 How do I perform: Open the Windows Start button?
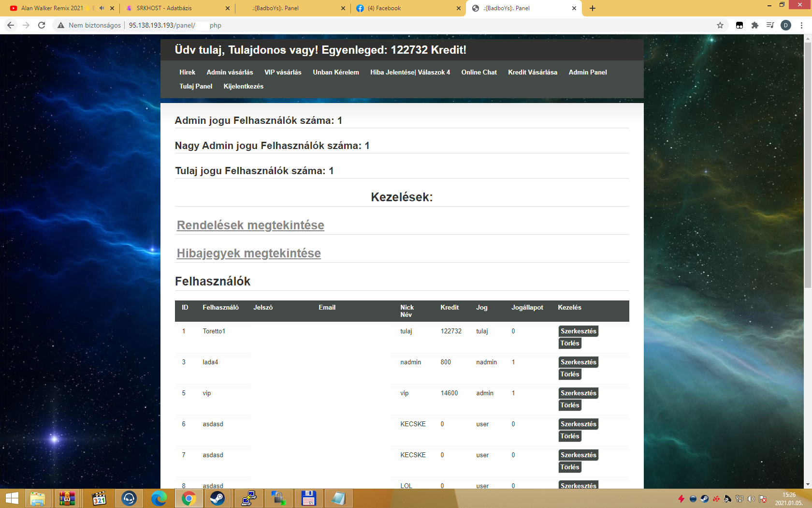12,498
